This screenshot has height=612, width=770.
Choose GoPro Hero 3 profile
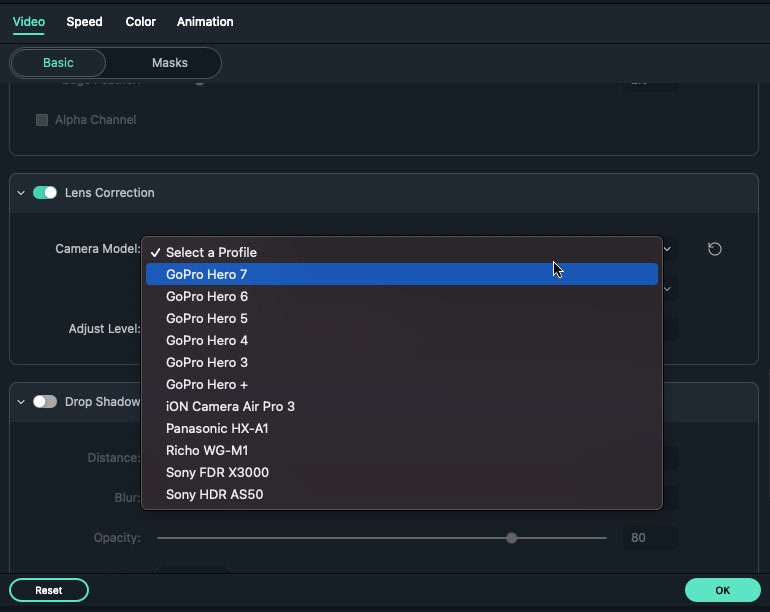[402, 362]
